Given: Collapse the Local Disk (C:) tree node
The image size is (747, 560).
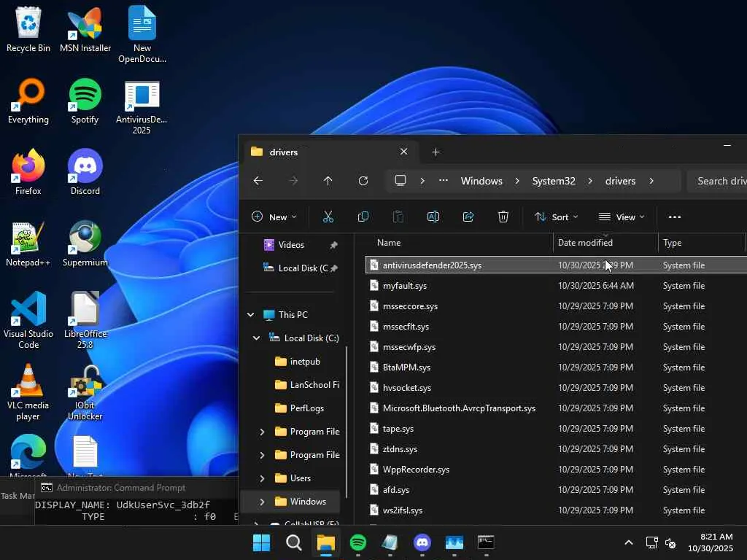Looking at the screenshot, I should click(256, 338).
